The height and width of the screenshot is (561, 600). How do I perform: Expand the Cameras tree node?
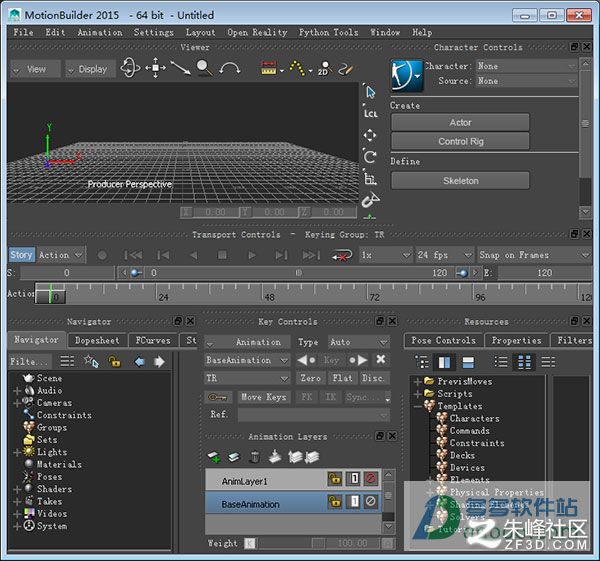pos(16,403)
